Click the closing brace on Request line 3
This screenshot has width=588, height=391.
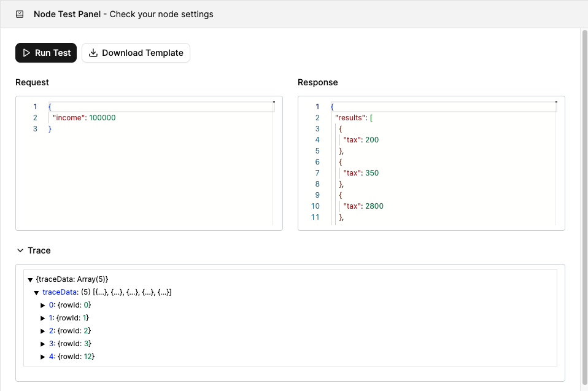pos(50,128)
